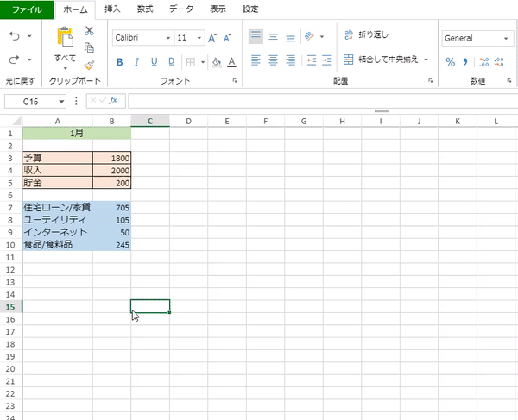Apply percent style number format
Screen dimensions: 518x420
coord(450,62)
